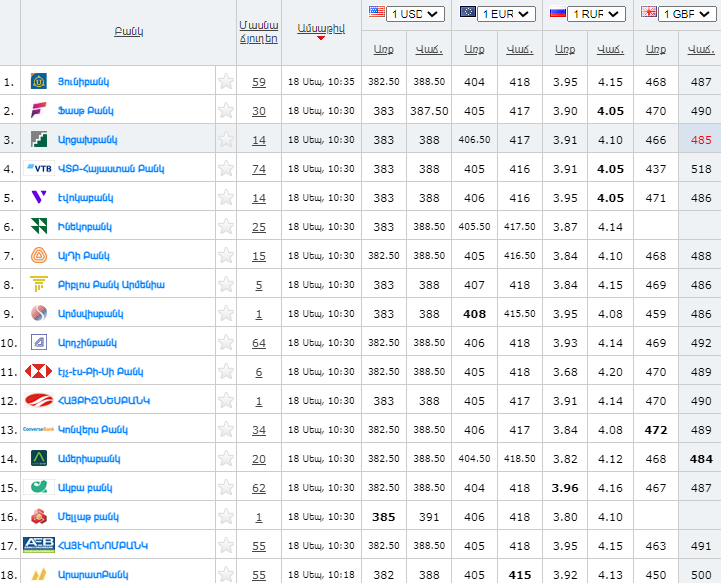The image size is (721, 583).
Task: Sort by USD sell column header
Action: [x=429, y=49]
